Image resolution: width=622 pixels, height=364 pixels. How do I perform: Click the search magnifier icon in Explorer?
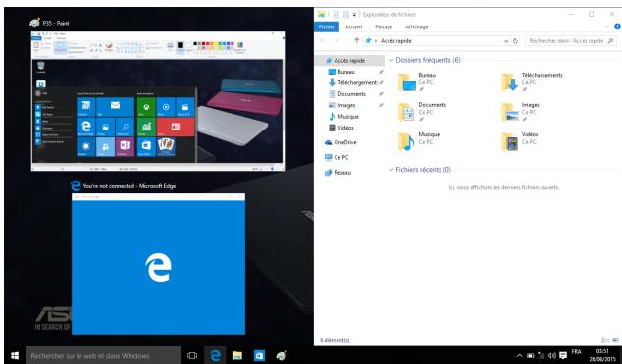(x=611, y=41)
